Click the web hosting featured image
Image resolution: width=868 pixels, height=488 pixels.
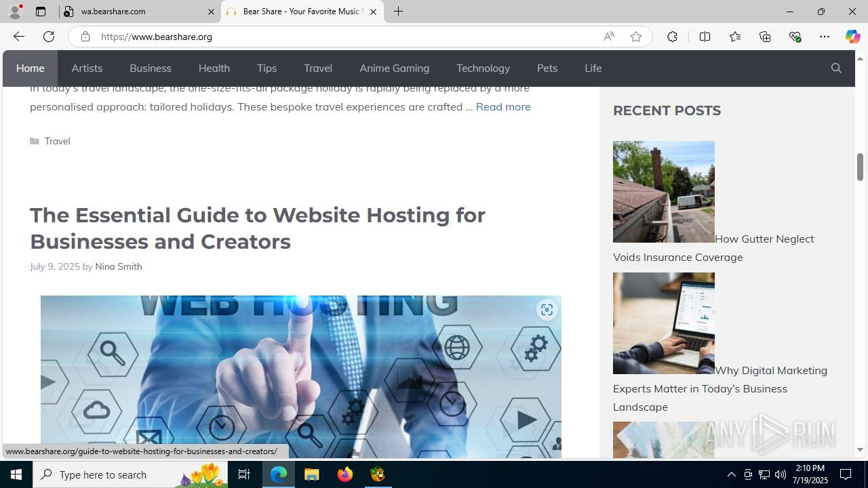301,377
